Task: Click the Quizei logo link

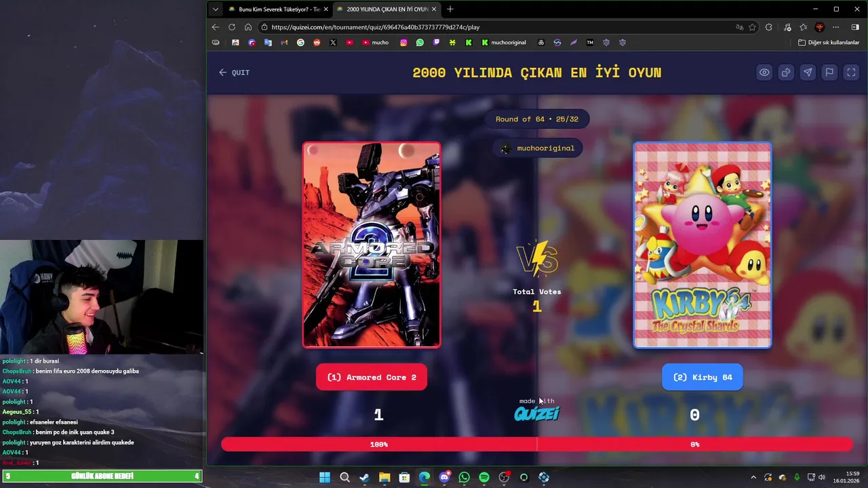Action: tap(536, 413)
